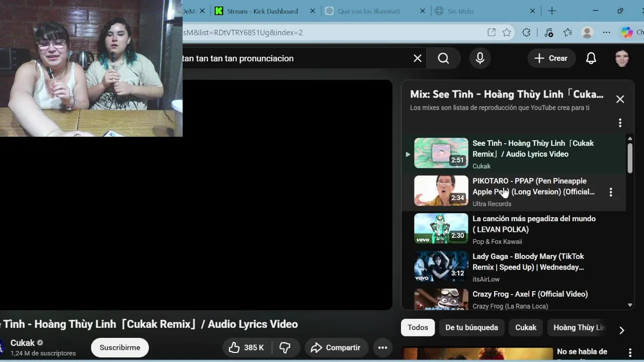Play Lady Gaga Bloody Mary thumbnail
This screenshot has width=644, height=362.
(441, 266)
